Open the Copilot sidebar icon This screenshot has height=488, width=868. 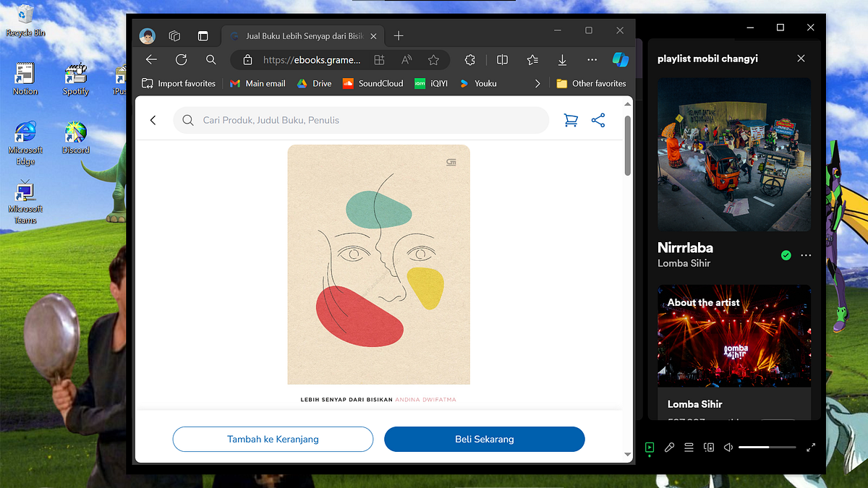(x=621, y=59)
